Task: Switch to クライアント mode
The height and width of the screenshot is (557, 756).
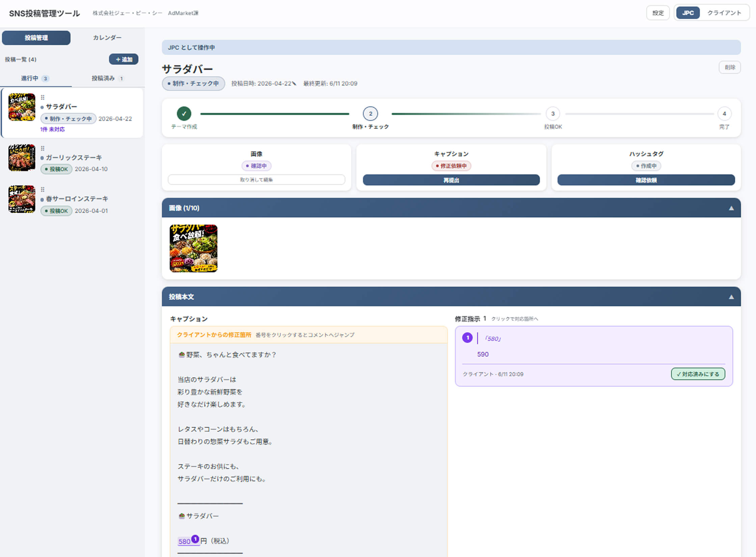Action: [x=724, y=13]
